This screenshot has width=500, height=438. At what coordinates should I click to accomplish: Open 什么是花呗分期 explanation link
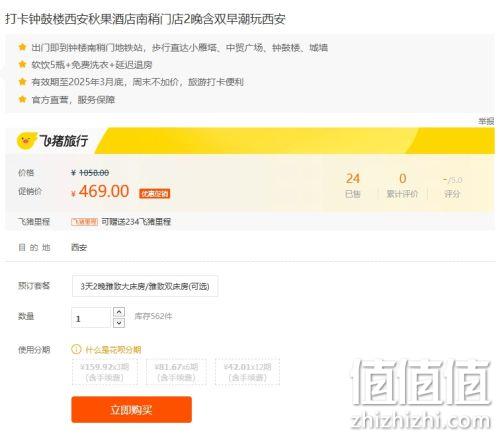point(113,350)
